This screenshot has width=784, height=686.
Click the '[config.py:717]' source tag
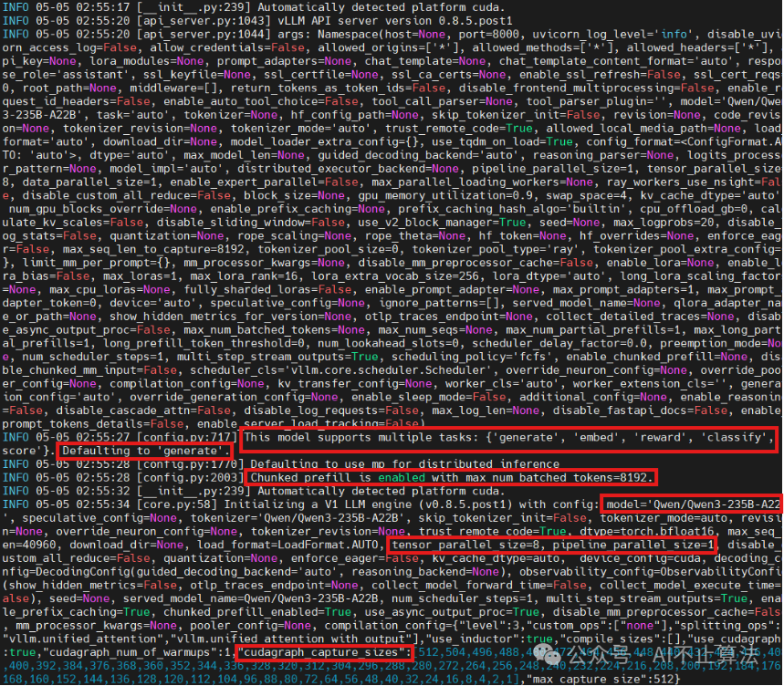(x=187, y=437)
